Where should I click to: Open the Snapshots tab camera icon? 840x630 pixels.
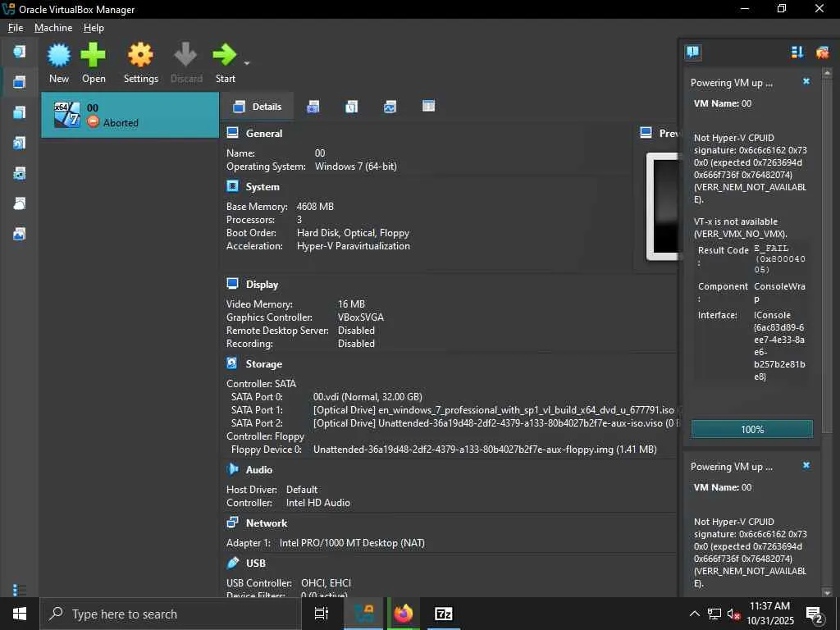coord(313,106)
